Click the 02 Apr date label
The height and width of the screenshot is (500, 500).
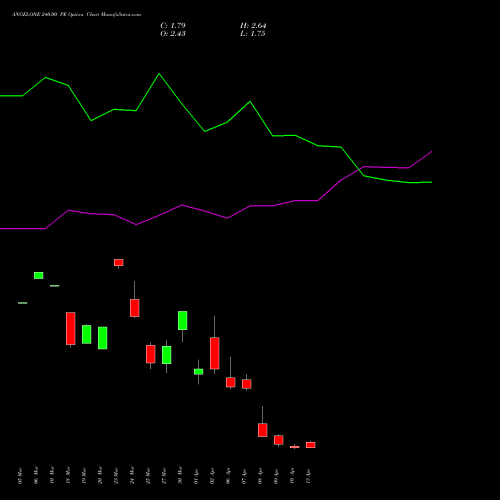coord(212,477)
